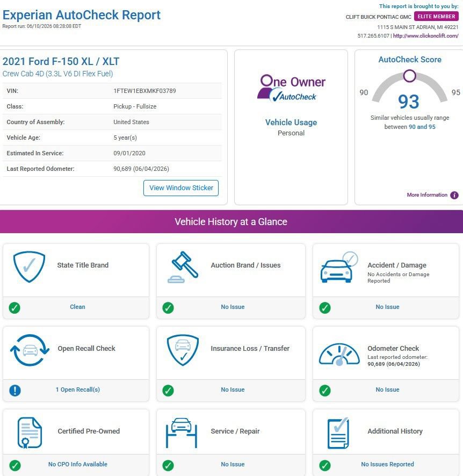The image size is (463, 476).
Task: Click the Report run timestamp text
Action: (42, 26)
